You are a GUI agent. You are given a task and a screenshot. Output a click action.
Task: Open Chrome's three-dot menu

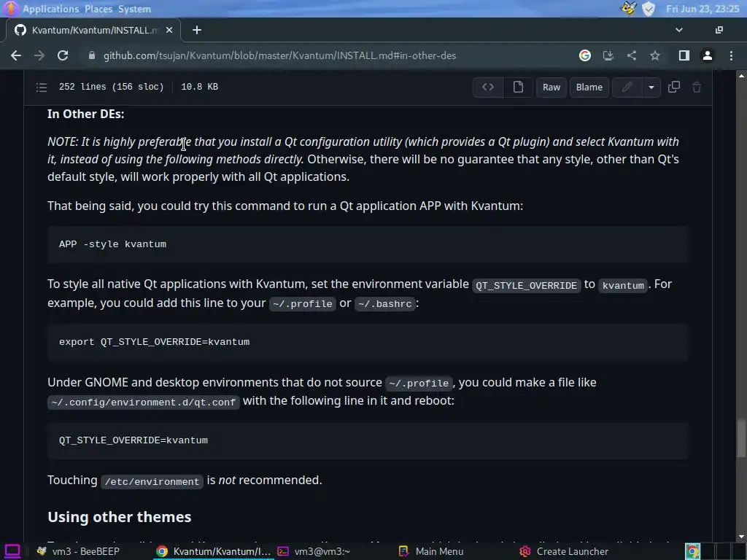731,55
